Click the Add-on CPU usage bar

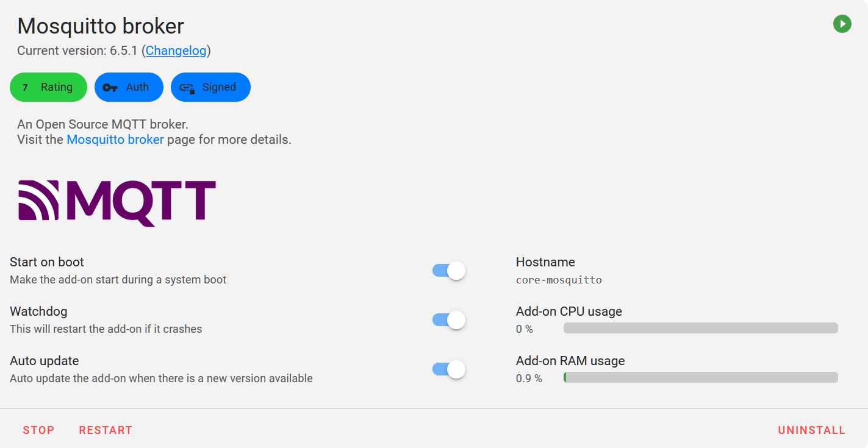tap(700, 329)
